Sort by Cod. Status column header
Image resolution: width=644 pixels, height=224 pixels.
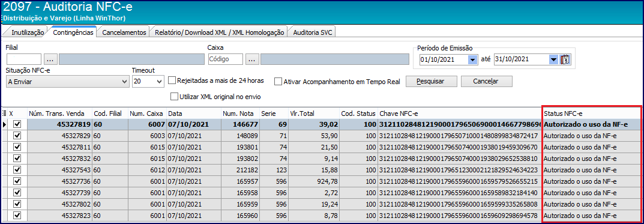click(x=359, y=113)
